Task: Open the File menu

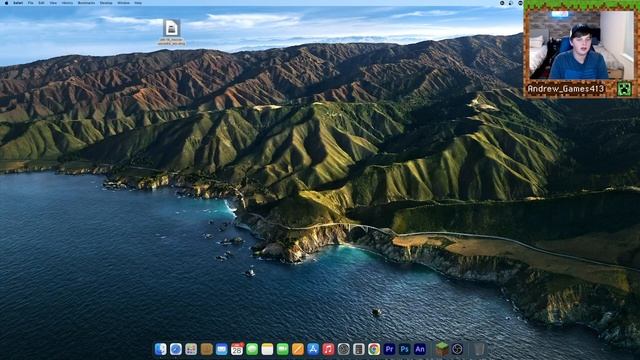Action: (31, 3)
